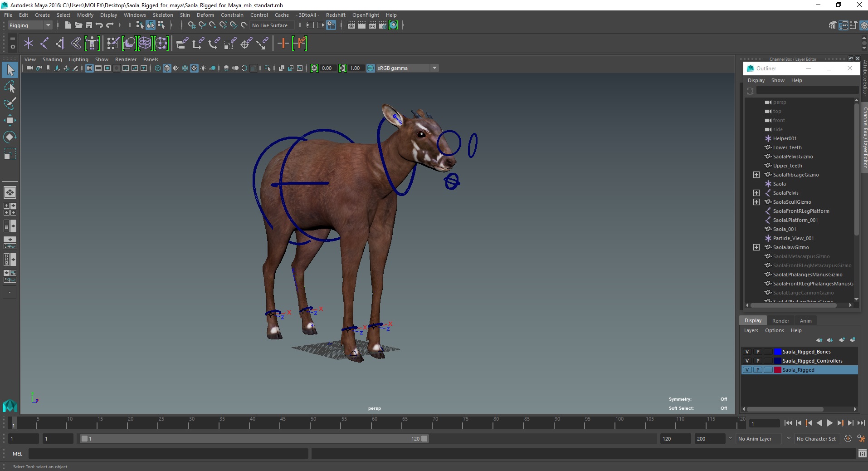Switch to the Render layer tab
Viewport: 868px width, 471px height.
tap(780, 320)
